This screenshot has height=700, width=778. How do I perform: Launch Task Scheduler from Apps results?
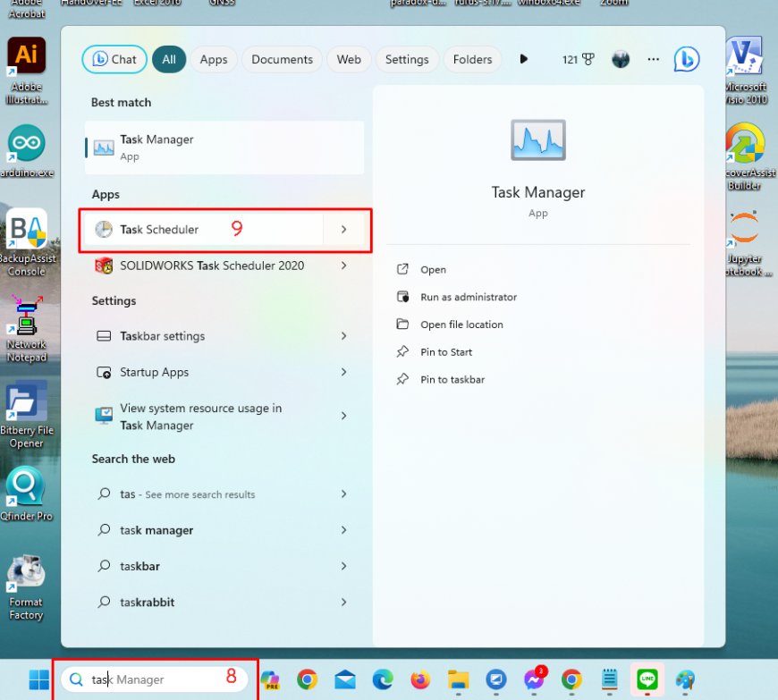click(x=203, y=229)
